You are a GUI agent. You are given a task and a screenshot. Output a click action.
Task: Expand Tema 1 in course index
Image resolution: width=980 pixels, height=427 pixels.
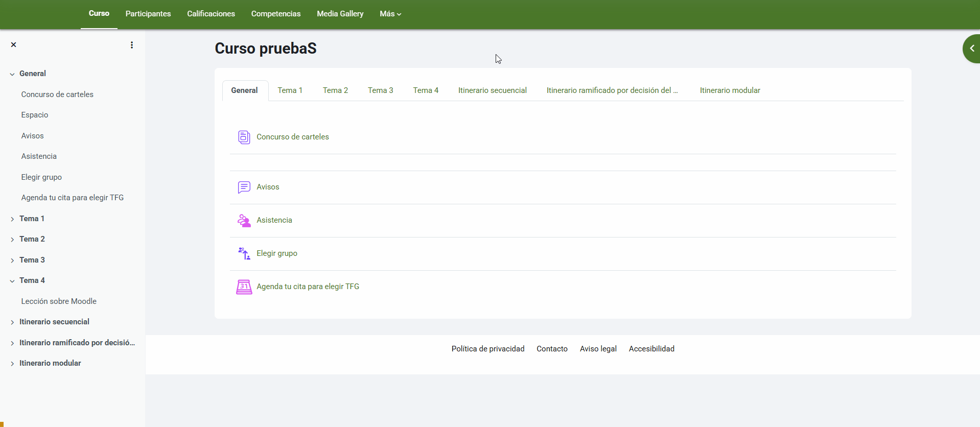point(12,219)
